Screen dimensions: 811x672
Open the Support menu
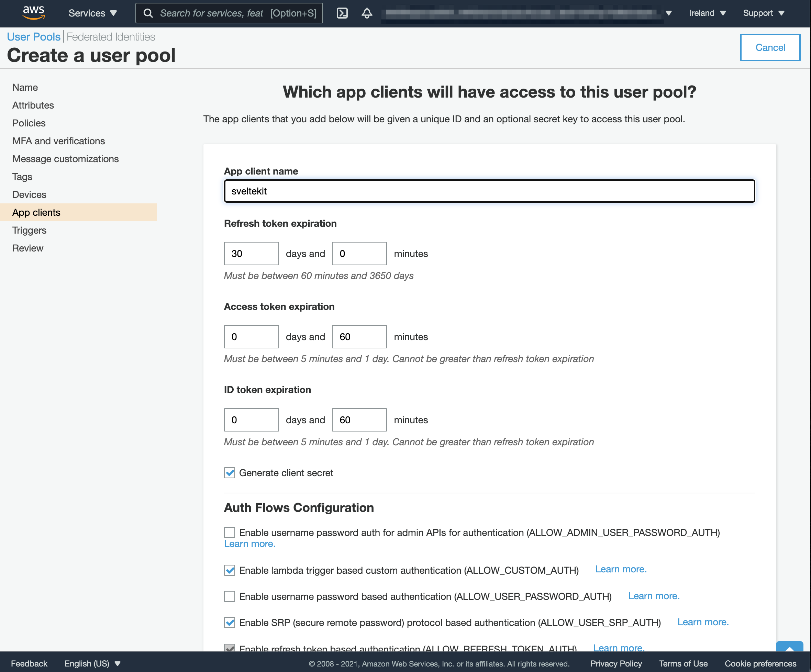(x=763, y=13)
